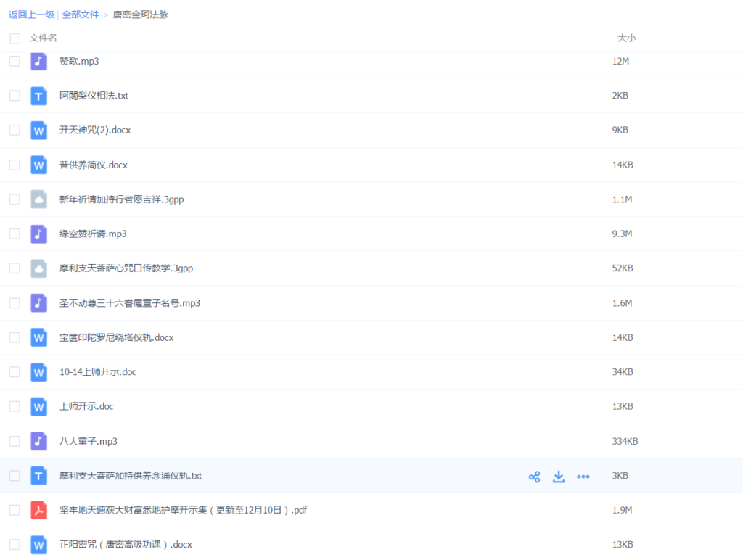Open 圣不动尊三十六眷属童子名号.mp3

point(129,303)
